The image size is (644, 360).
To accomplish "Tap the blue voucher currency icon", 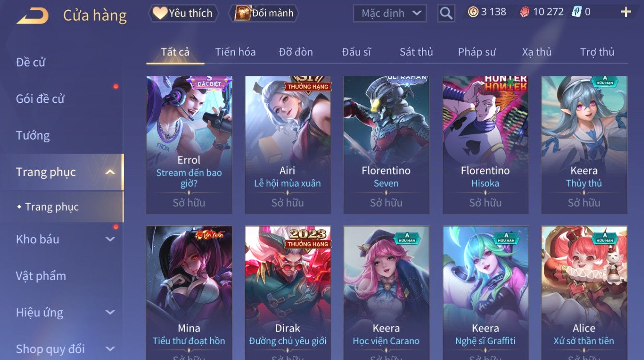I will 577,12.
